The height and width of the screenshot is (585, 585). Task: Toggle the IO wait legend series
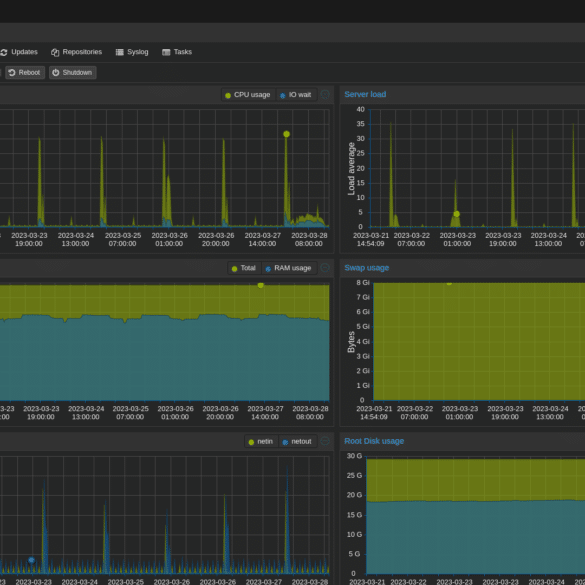[296, 95]
